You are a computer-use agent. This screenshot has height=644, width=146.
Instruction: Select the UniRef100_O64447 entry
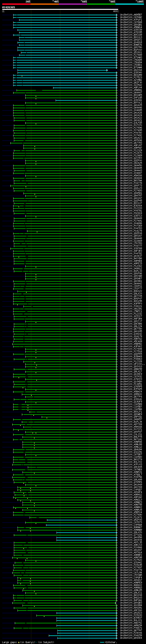point(131,93)
